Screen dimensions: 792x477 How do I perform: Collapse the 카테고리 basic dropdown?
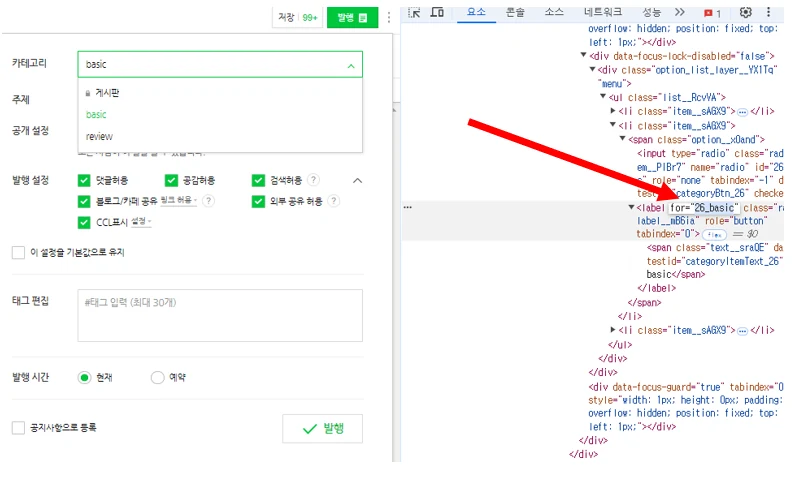pos(351,66)
